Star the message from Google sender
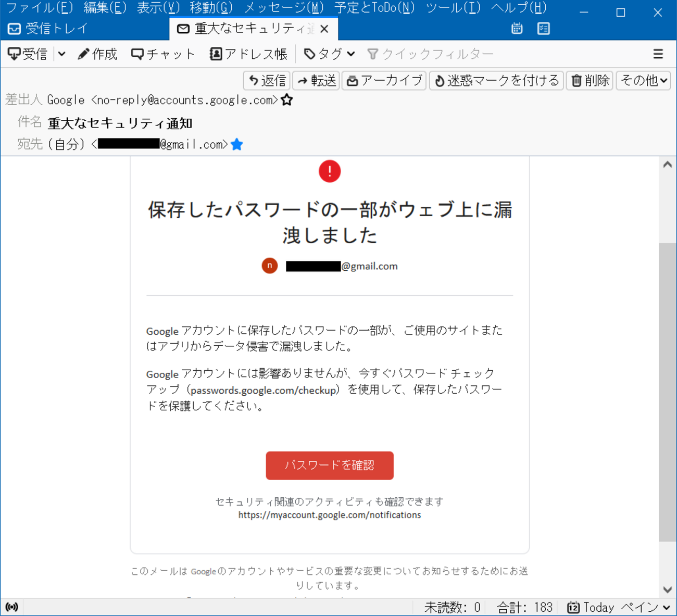Screen dimensions: 677x616 (286, 99)
